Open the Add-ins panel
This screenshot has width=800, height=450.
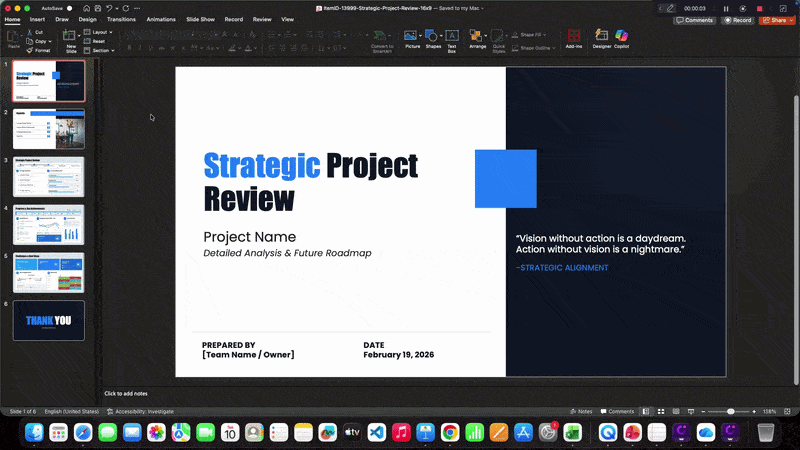573,39
